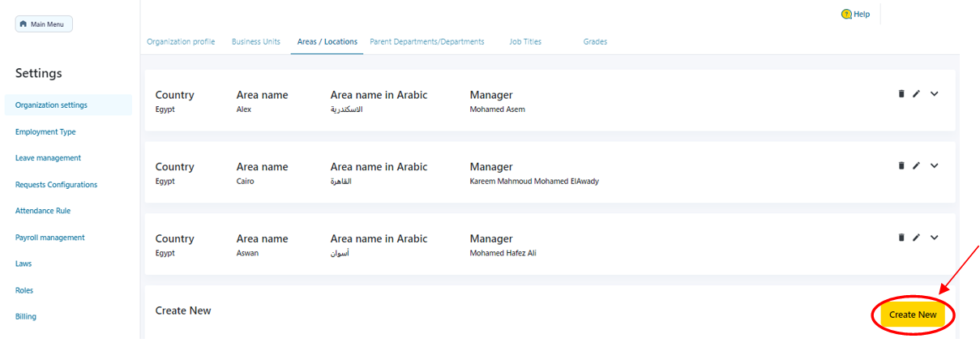
Task: Open Payroll management in sidebar
Action: tap(49, 238)
